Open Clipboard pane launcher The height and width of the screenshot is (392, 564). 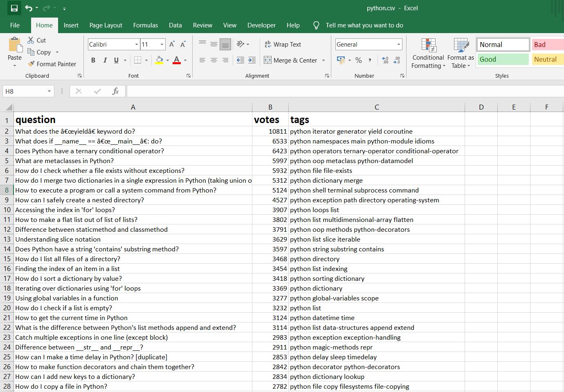click(80, 76)
